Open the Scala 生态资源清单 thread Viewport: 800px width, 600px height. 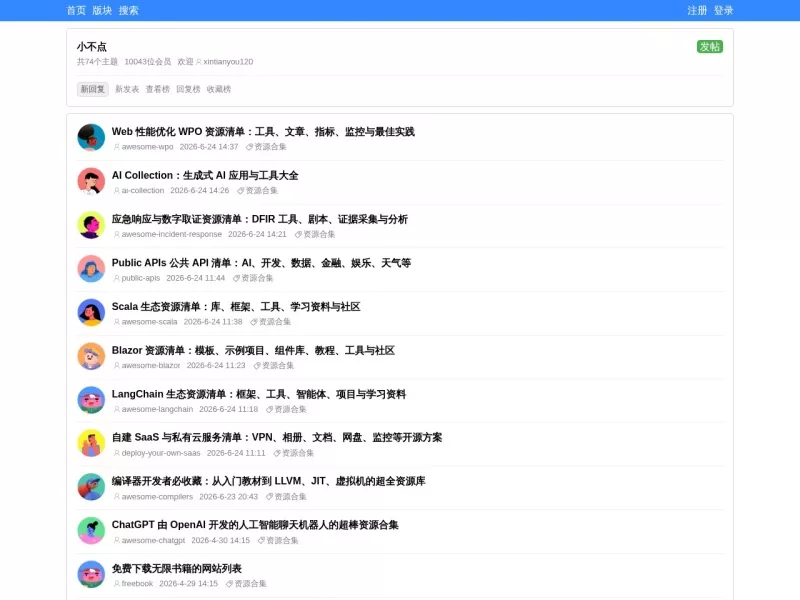236,307
